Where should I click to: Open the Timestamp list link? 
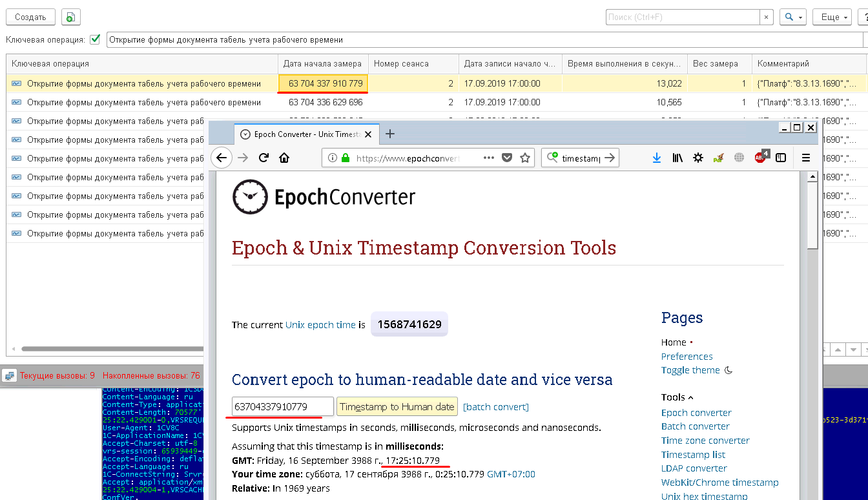(694, 455)
